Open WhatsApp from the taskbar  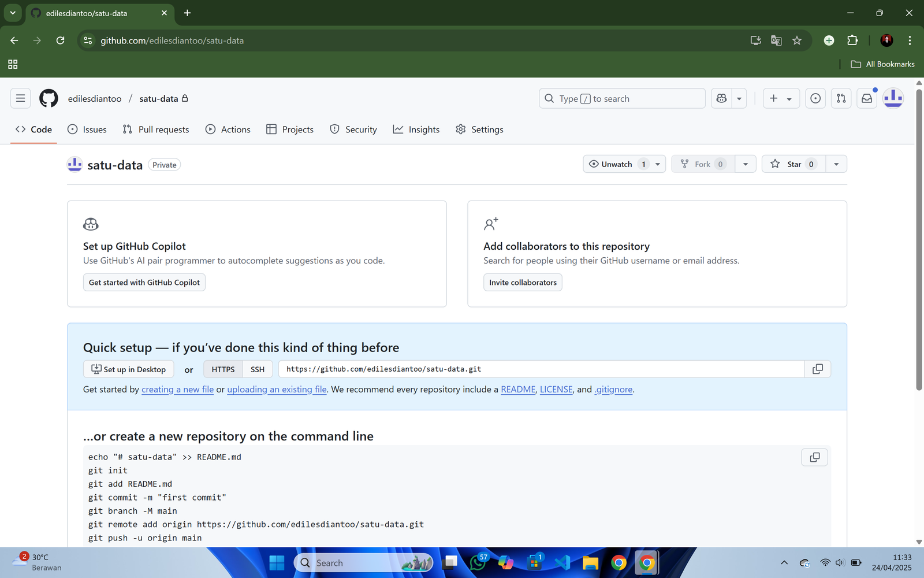pyautogui.click(x=478, y=563)
